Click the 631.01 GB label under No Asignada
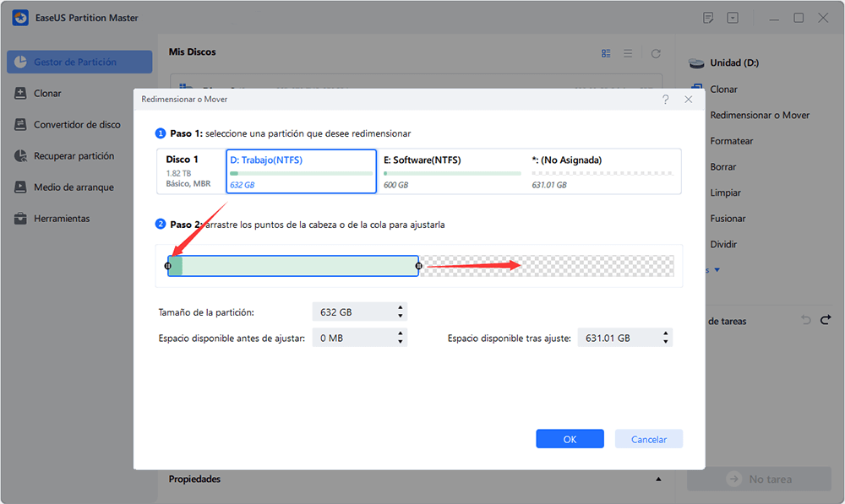 (x=549, y=185)
